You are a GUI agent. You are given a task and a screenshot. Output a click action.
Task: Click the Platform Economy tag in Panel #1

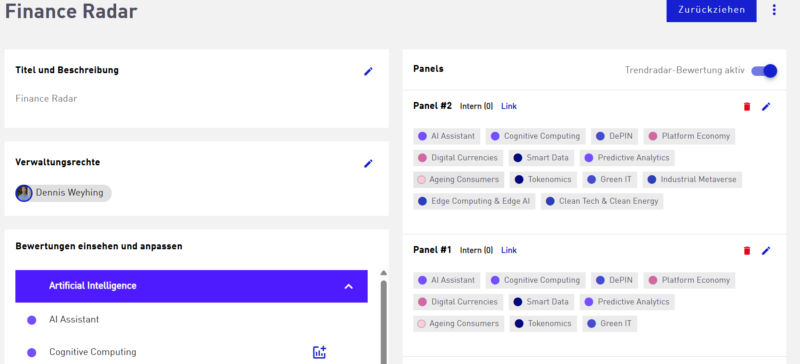(x=689, y=280)
